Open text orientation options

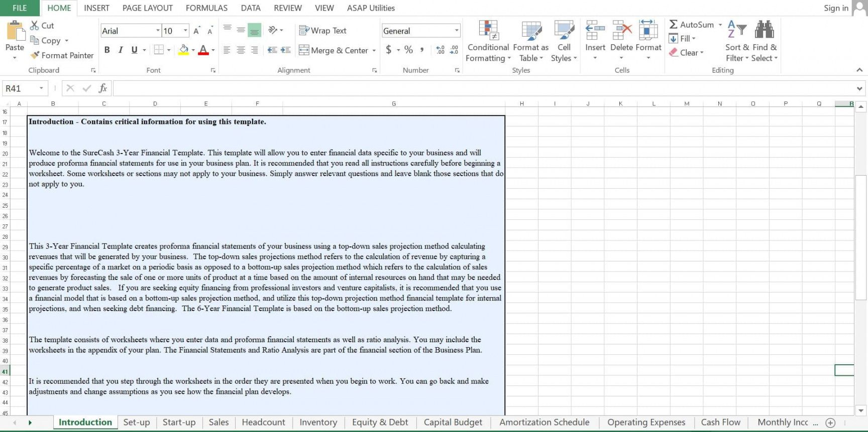[275, 30]
